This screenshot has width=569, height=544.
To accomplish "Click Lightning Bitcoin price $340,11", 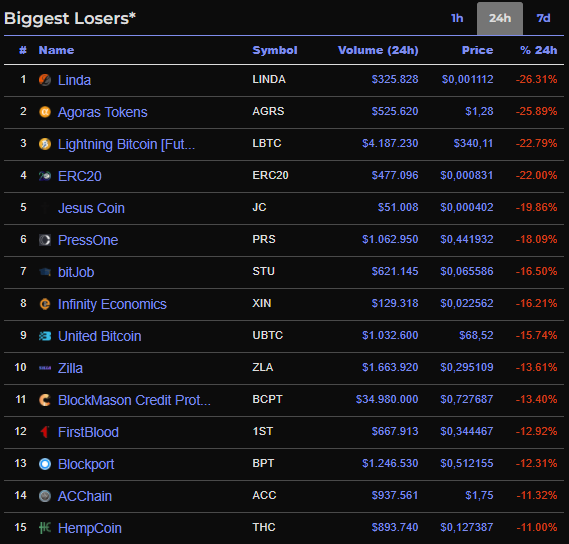I will (x=474, y=143).
